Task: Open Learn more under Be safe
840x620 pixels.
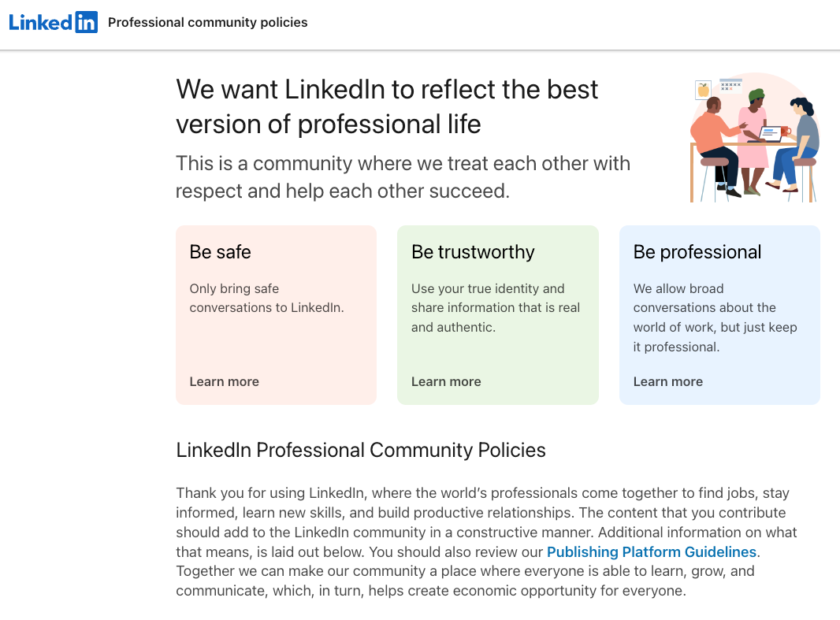Action: tap(224, 381)
